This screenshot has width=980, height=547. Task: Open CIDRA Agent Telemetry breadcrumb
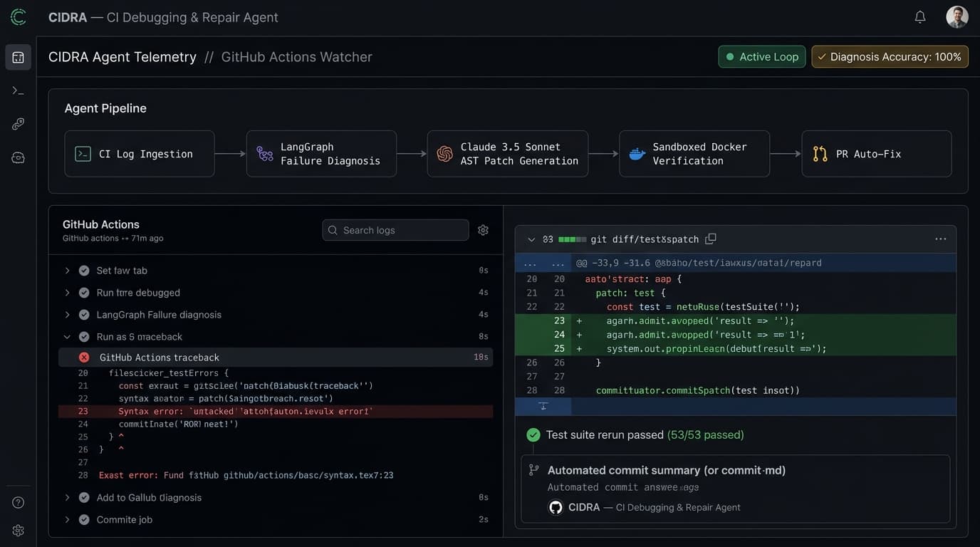click(x=123, y=57)
